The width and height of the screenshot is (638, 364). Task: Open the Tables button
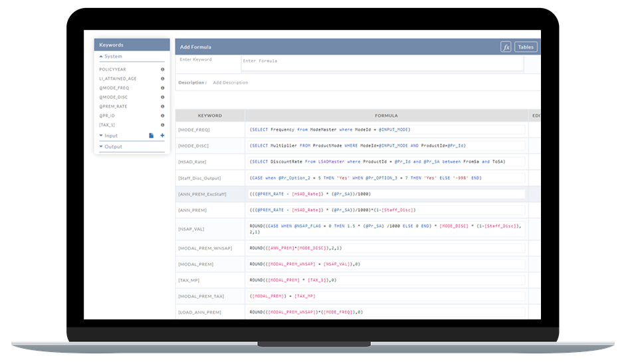[x=526, y=47]
